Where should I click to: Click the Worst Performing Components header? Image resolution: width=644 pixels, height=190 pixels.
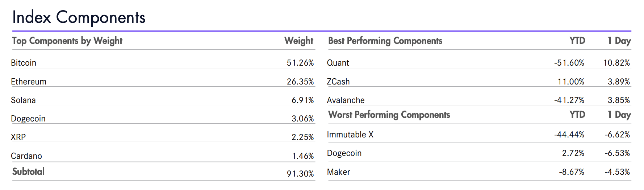389,115
